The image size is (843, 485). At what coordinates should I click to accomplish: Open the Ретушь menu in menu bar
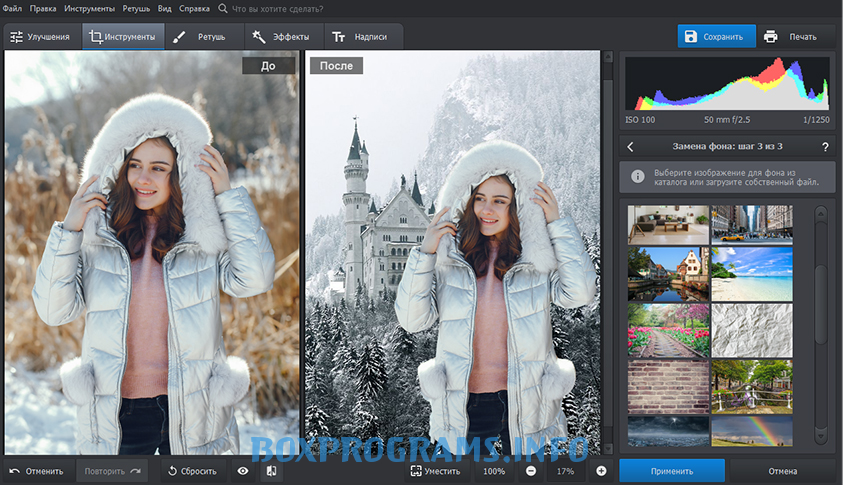pos(136,9)
